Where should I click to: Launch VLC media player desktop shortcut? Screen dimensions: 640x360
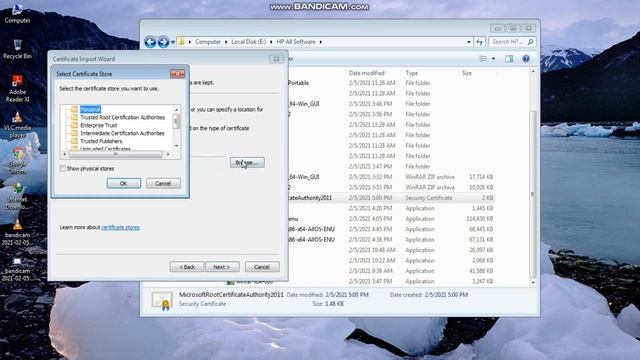point(17,124)
